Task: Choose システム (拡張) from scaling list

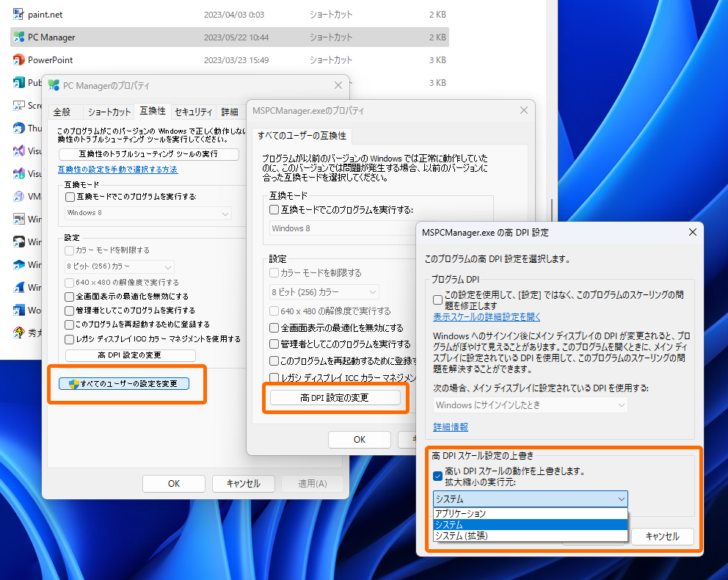Action: coord(530,536)
